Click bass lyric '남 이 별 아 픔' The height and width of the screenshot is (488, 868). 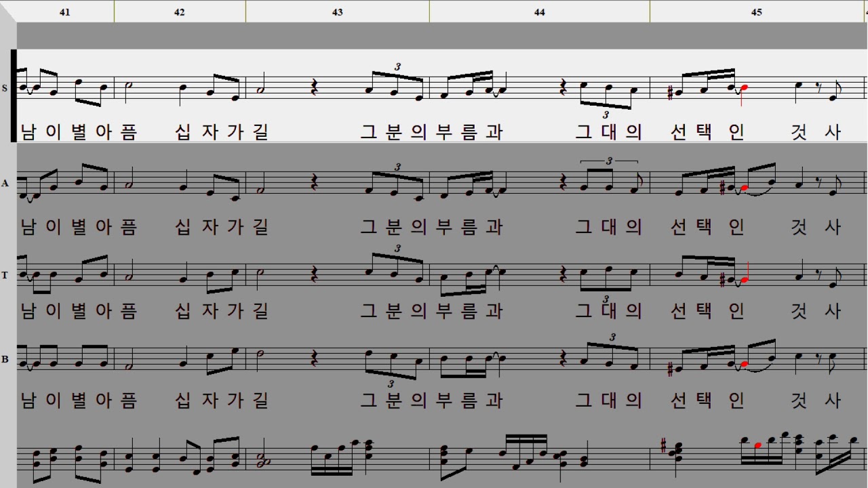[x=79, y=400]
